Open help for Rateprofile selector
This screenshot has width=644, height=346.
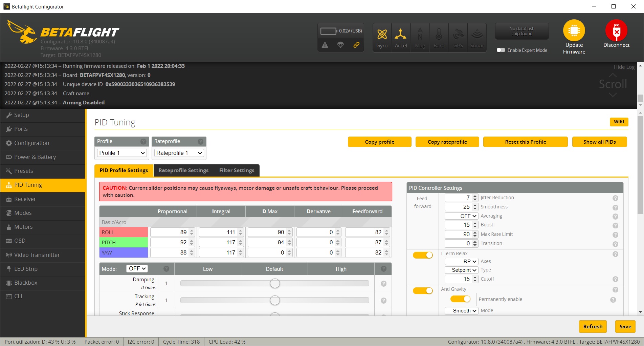tap(201, 141)
